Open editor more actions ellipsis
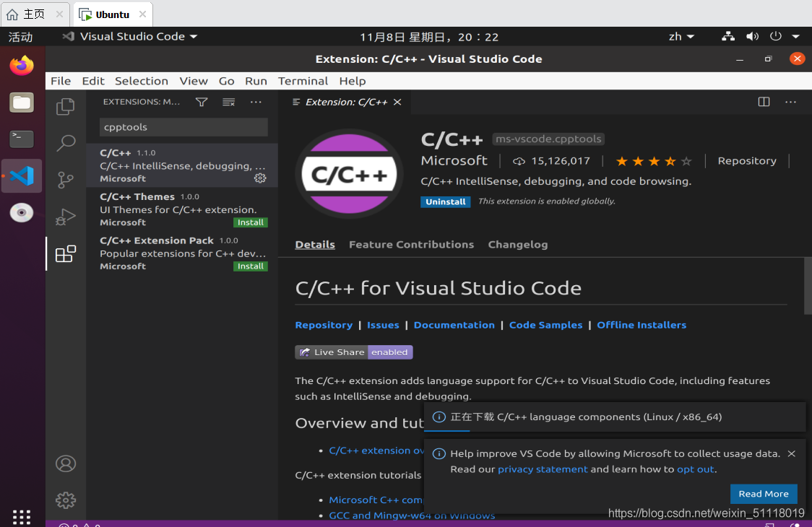Screen dimensions: 812x527 [x=791, y=102]
